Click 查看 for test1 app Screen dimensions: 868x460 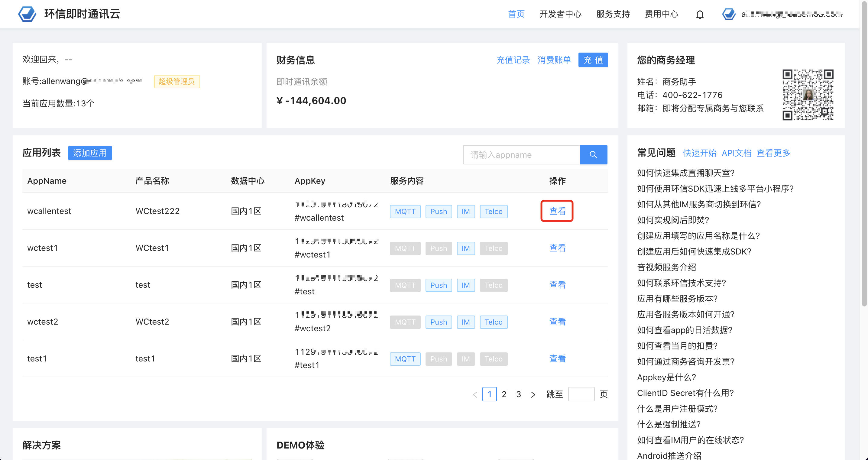click(557, 358)
